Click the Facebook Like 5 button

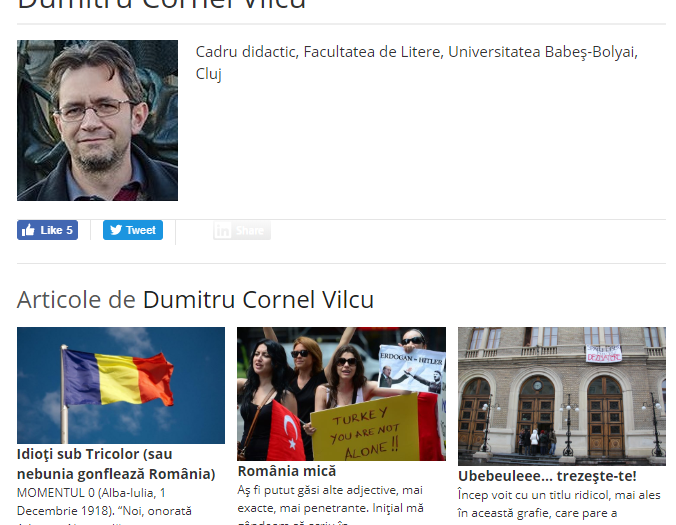tap(47, 230)
